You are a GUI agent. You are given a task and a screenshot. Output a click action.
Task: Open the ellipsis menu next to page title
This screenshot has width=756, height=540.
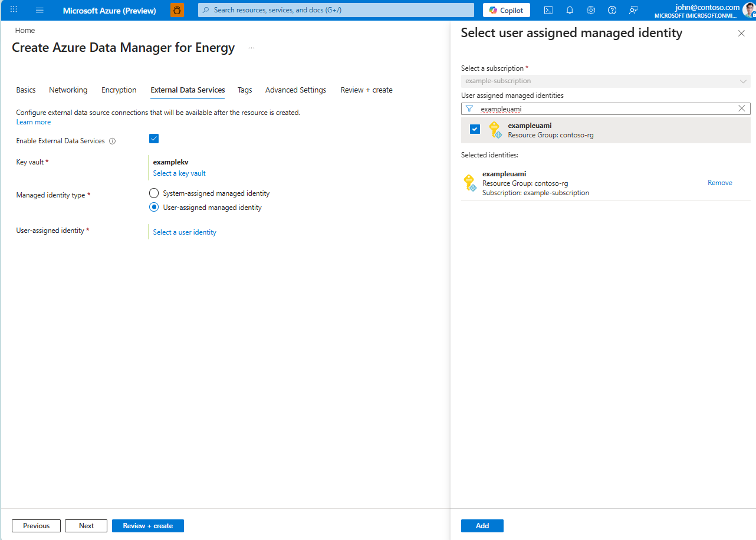[251, 48]
